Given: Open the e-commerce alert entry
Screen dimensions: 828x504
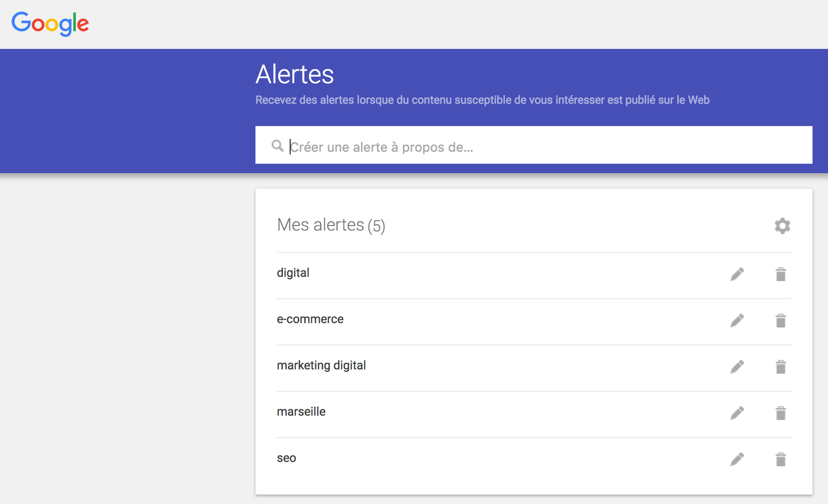Looking at the screenshot, I should point(310,319).
